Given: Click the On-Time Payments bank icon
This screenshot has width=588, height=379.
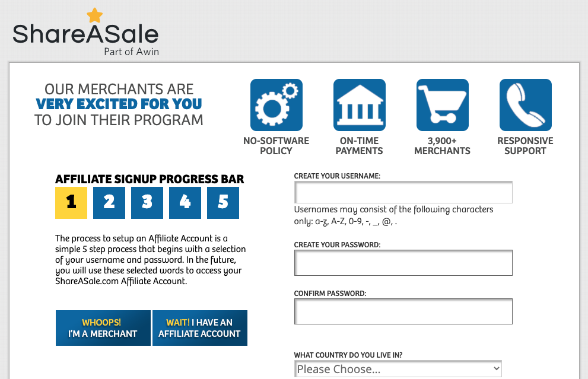Looking at the screenshot, I should tap(359, 105).
